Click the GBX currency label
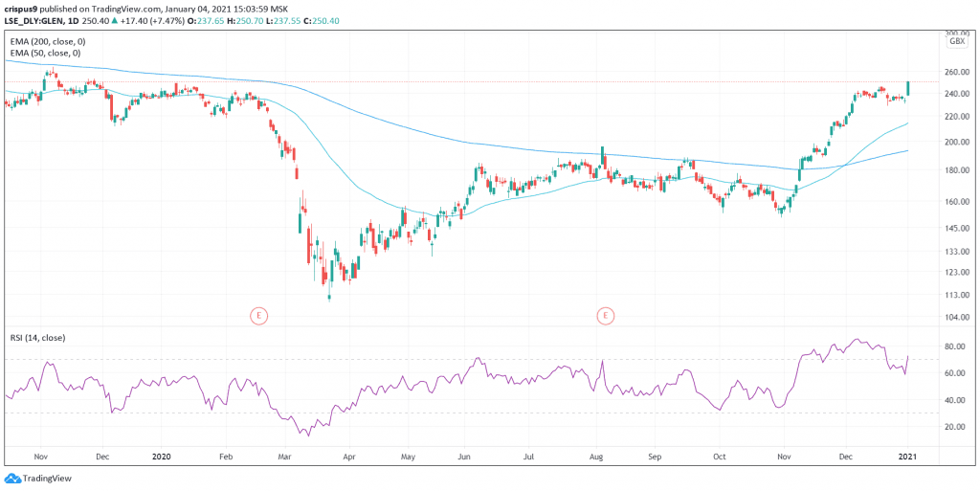This screenshot has width=980, height=491. 956,41
